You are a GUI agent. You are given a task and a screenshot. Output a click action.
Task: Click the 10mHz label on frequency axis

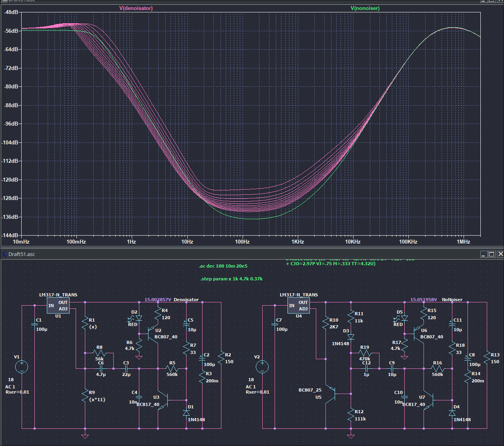click(21, 242)
